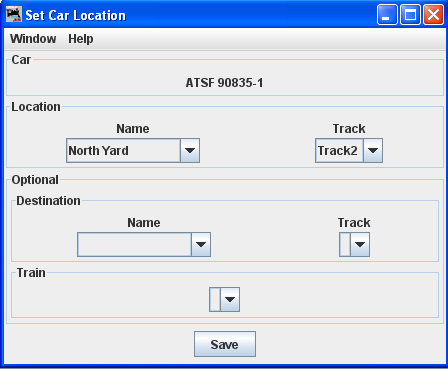Image resolution: width=448 pixels, height=369 pixels.
Task: Open the Destination Track dropdown arrow
Action: point(360,245)
